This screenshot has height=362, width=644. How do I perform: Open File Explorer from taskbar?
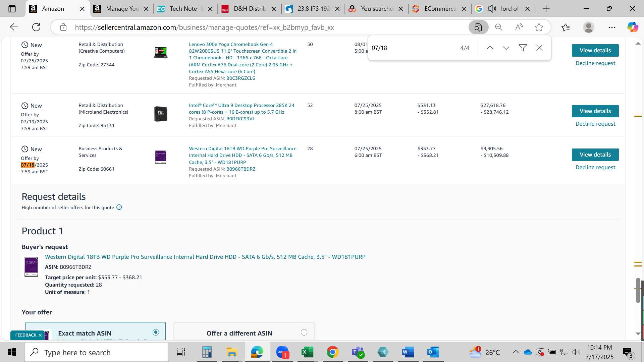(232, 352)
